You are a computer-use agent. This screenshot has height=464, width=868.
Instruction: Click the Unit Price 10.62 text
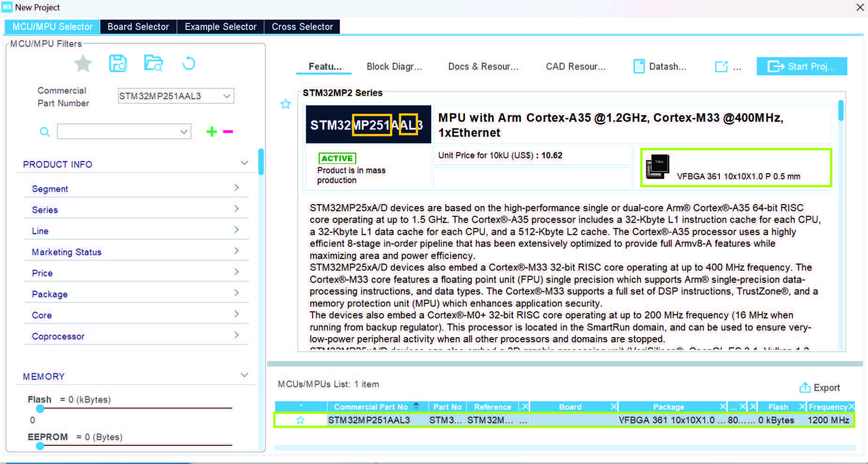[x=500, y=155]
